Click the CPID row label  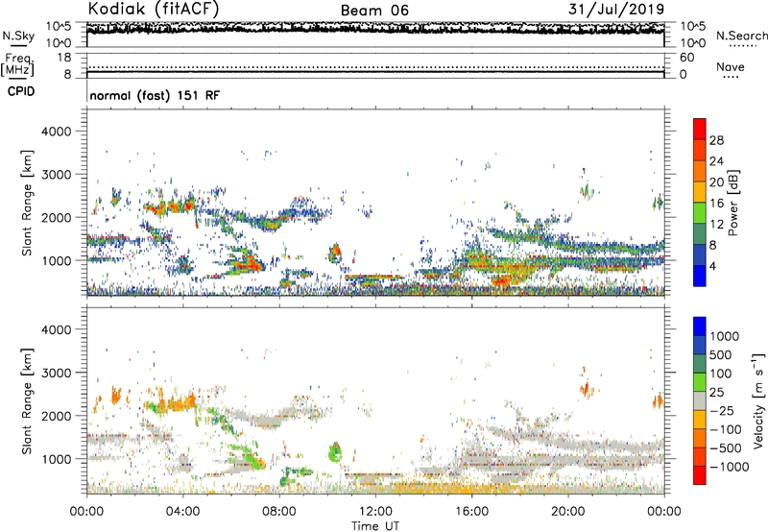21,91
